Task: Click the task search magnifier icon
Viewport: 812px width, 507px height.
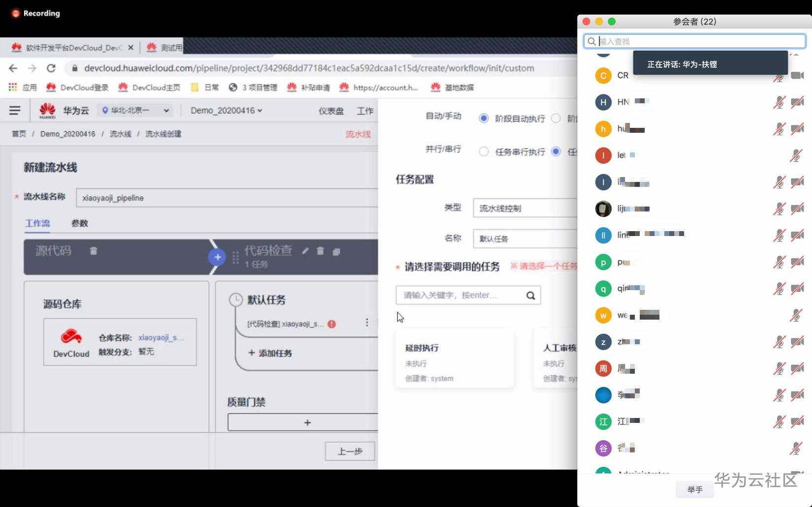Action: [x=531, y=296]
